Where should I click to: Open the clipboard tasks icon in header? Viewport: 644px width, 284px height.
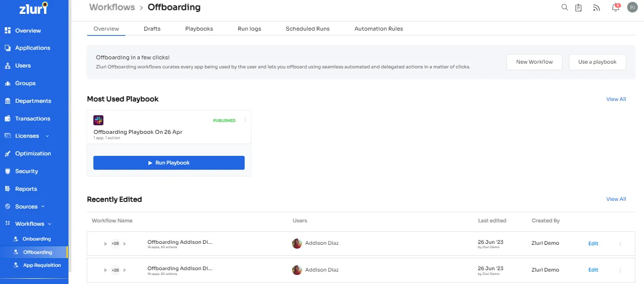tap(578, 7)
